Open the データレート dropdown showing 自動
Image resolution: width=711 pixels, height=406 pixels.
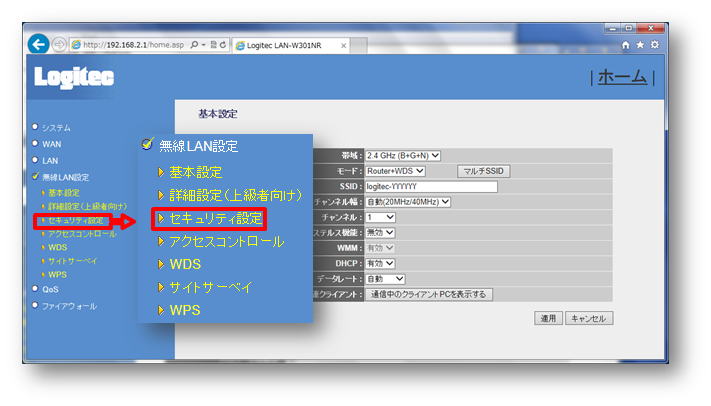point(385,279)
